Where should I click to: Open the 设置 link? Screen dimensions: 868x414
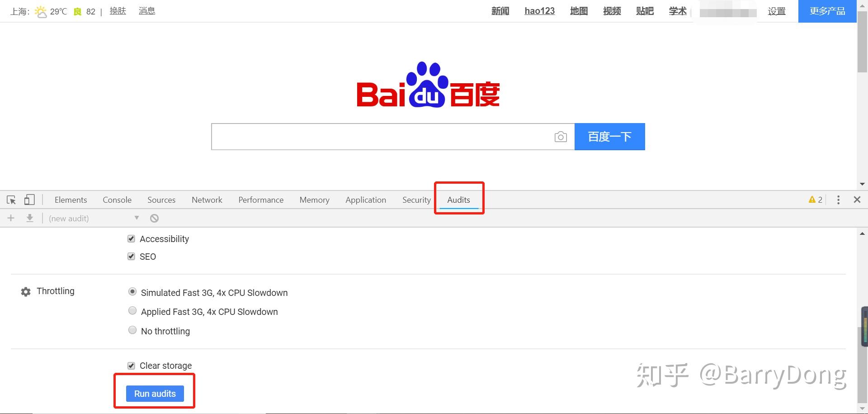pyautogui.click(x=776, y=11)
